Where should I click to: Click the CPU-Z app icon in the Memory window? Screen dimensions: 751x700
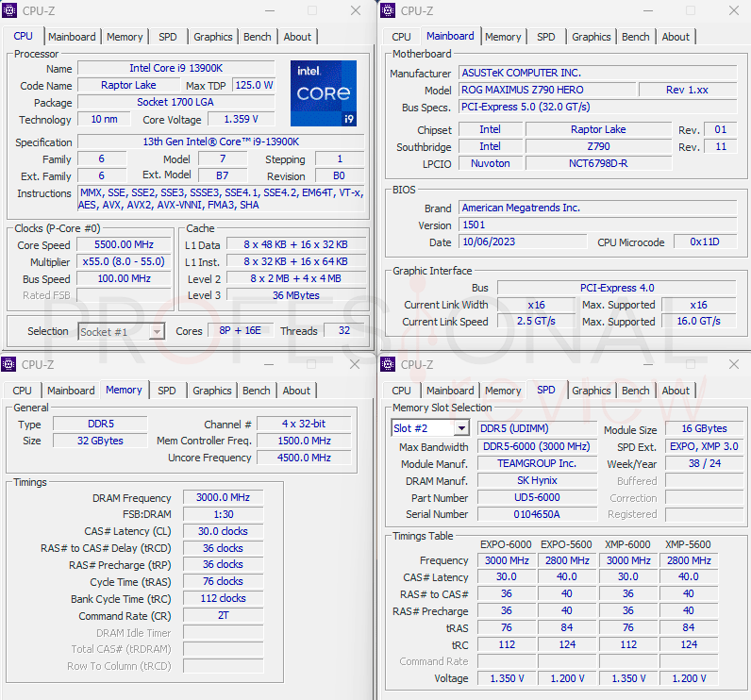(8, 364)
